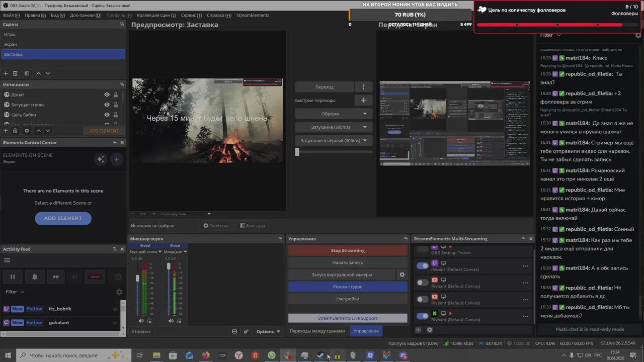Mute Микр/доп speaker icon
Screen dimensions: 644x362
tap(171, 321)
